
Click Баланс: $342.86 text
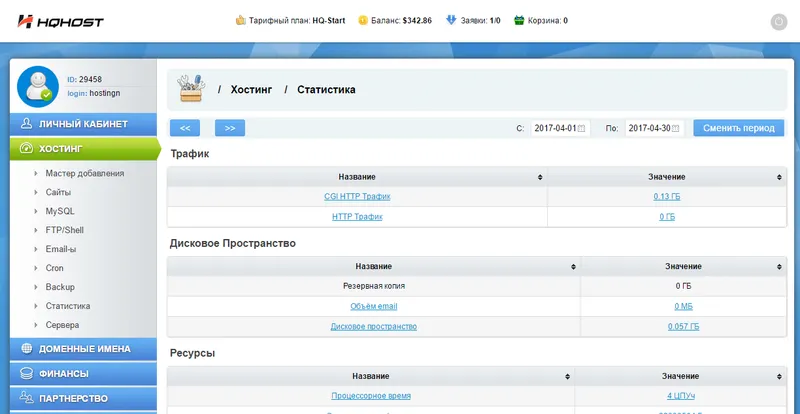point(402,21)
